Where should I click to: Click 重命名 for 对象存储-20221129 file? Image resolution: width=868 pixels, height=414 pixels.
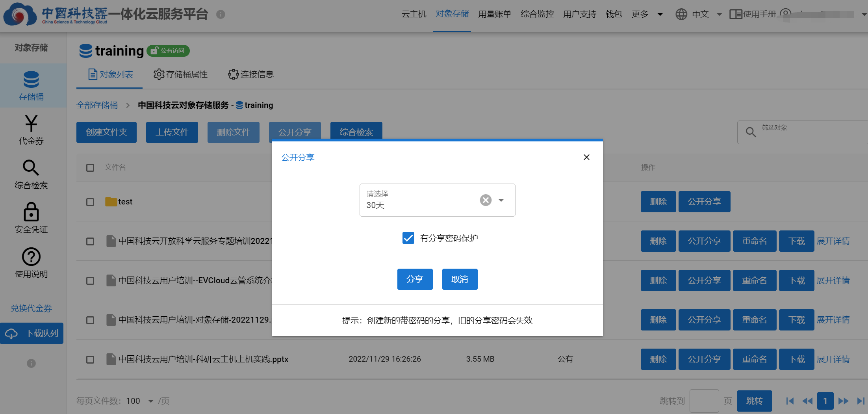pos(755,320)
